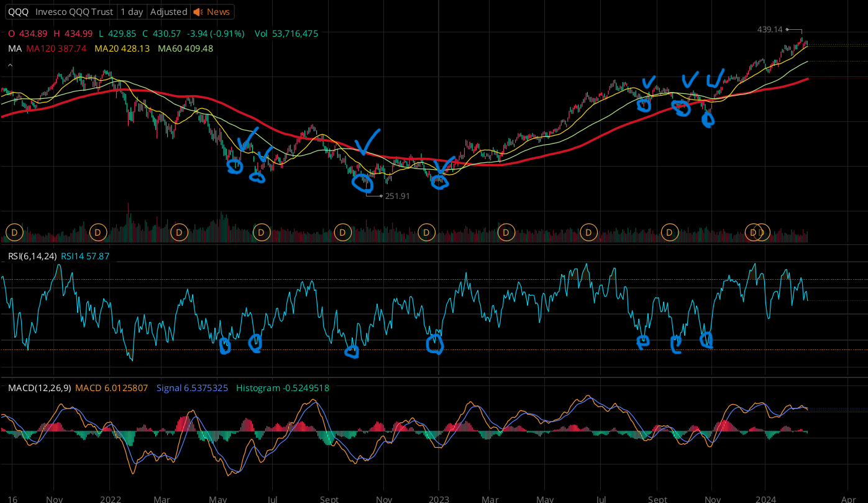Click the 2022 label on time axis
Image resolution: width=868 pixels, height=503 pixels.
tap(110, 499)
